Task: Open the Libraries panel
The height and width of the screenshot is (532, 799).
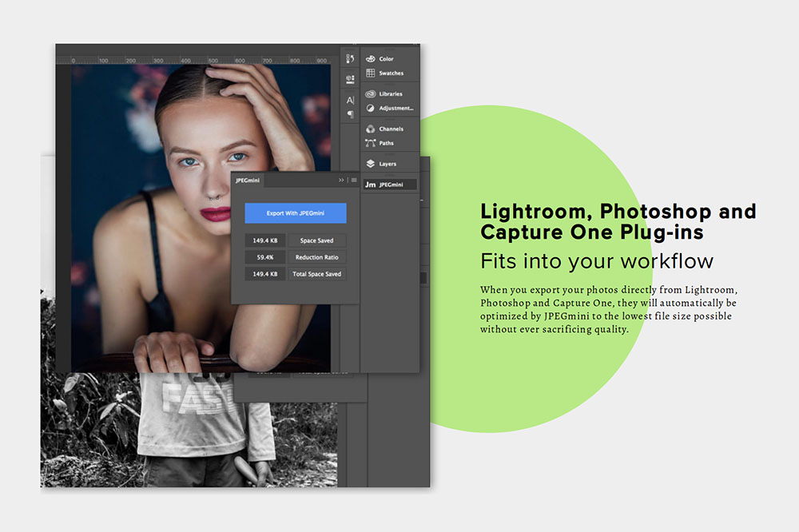Action: (390, 94)
